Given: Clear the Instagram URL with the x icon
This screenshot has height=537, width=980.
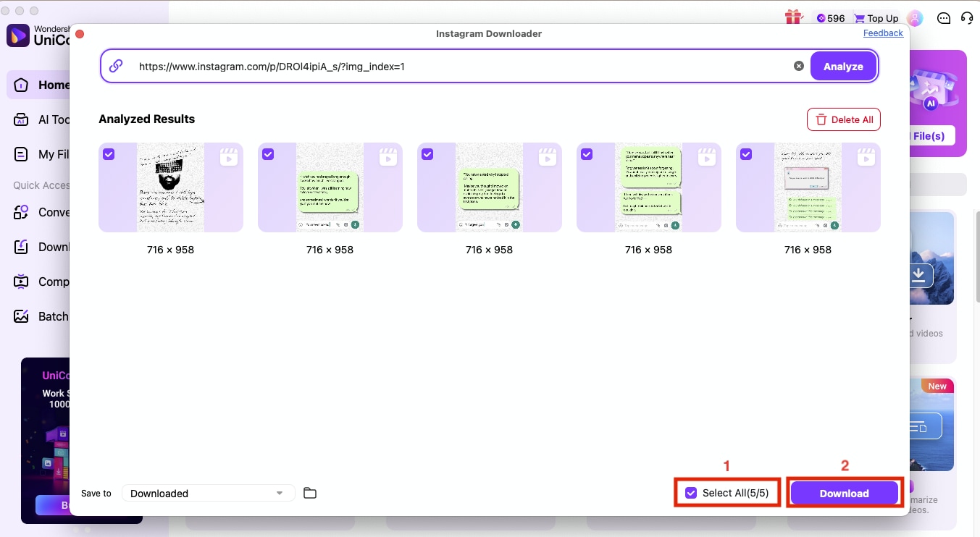Looking at the screenshot, I should pyautogui.click(x=798, y=65).
